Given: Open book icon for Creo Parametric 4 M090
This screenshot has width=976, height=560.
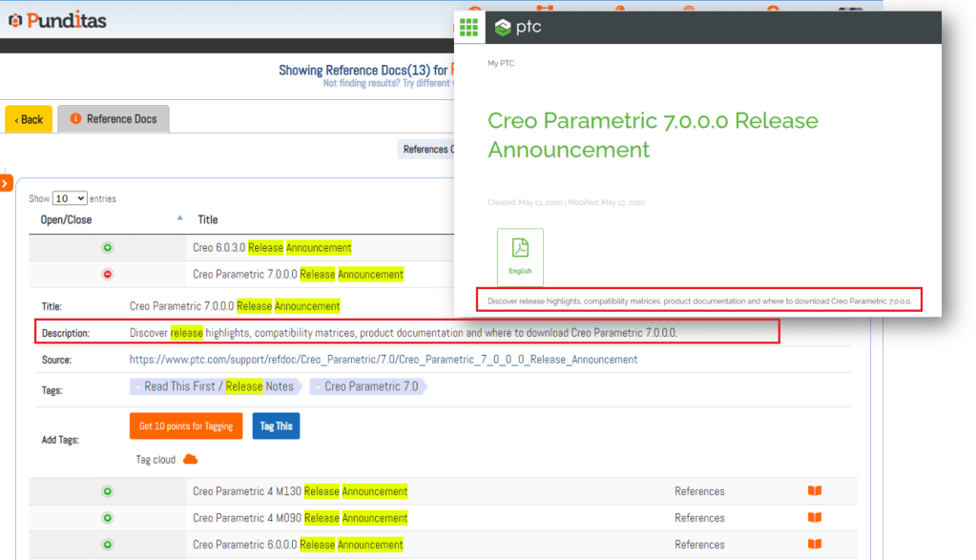Looking at the screenshot, I should click(814, 518).
